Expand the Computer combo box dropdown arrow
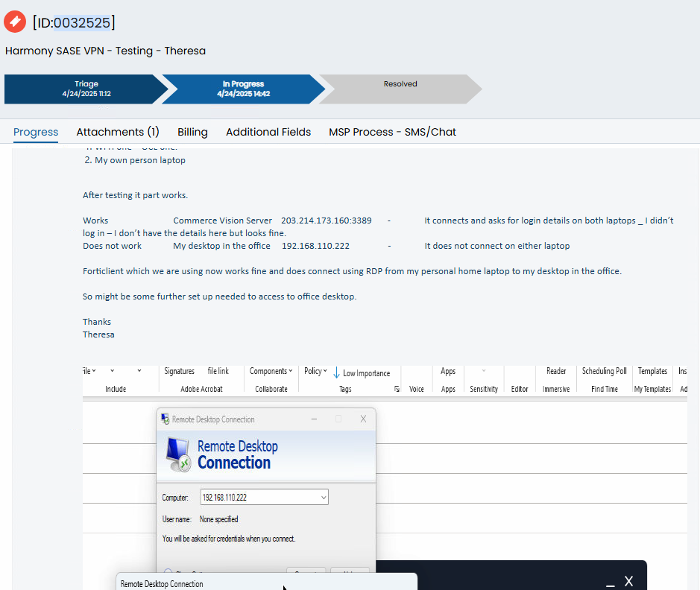 324,498
